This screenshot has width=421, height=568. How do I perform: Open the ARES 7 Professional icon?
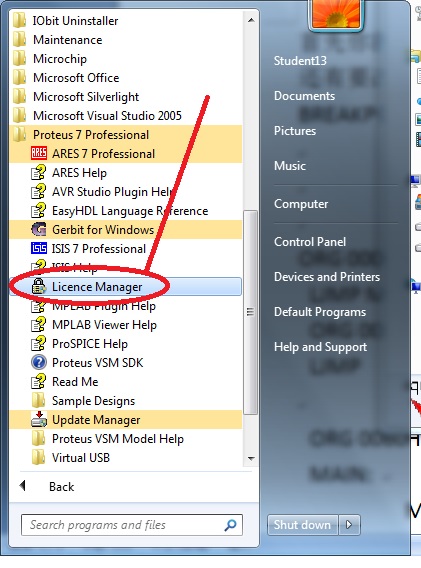[x=39, y=153]
